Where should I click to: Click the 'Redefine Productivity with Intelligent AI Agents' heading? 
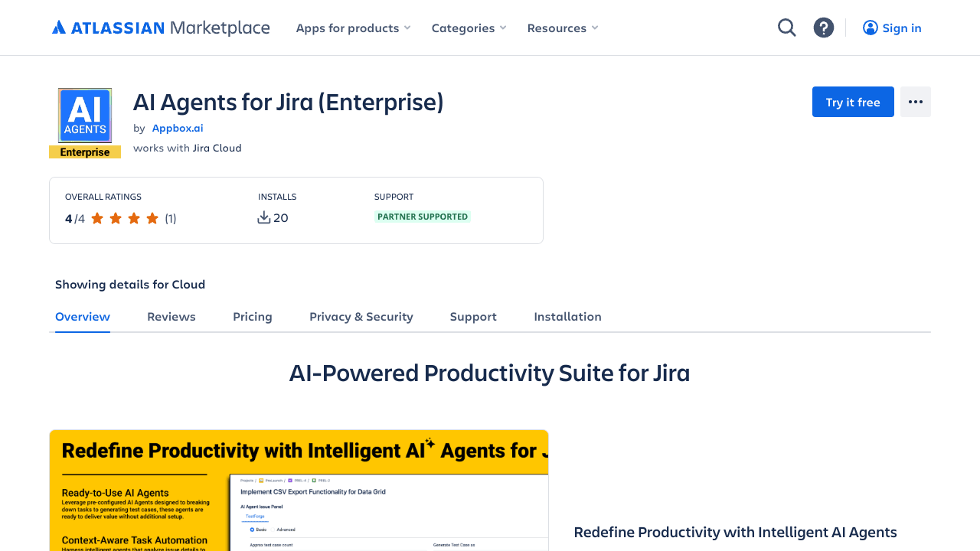click(x=735, y=532)
